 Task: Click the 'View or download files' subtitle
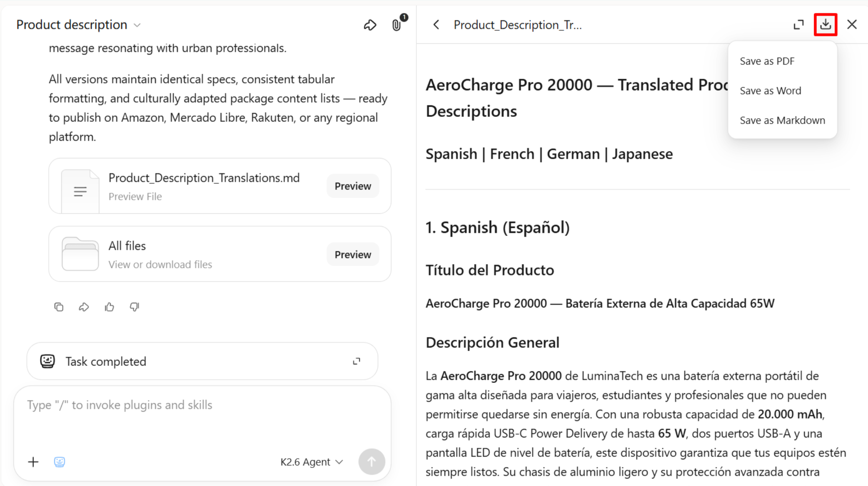click(160, 265)
